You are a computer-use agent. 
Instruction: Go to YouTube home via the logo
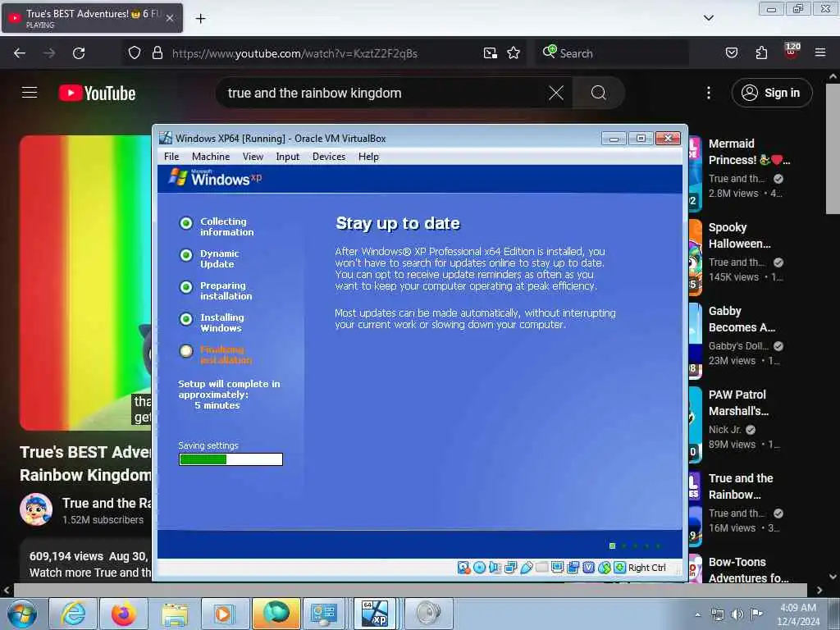coord(97,94)
